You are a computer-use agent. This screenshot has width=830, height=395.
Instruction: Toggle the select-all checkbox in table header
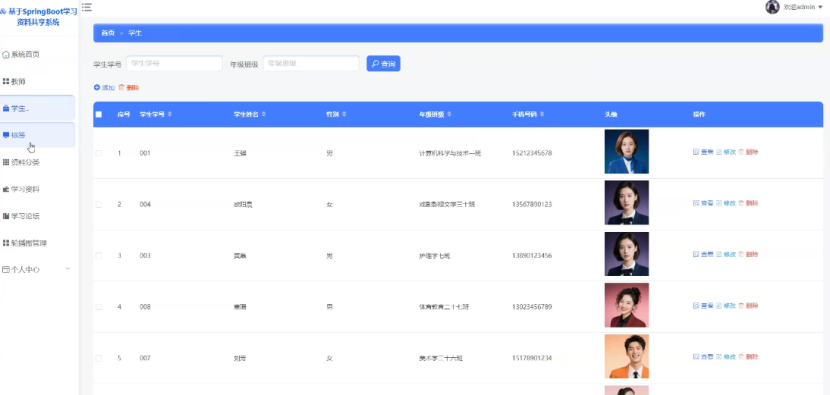click(98, 114)
